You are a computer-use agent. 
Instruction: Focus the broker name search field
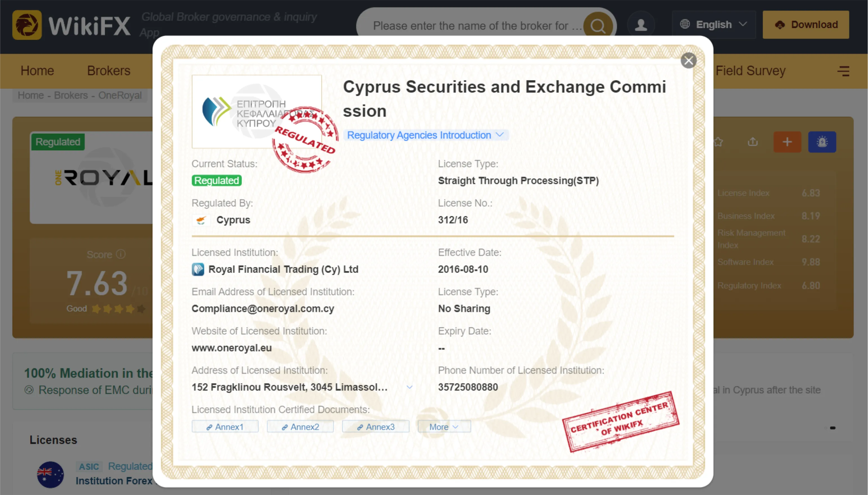[x=477, y=25]
